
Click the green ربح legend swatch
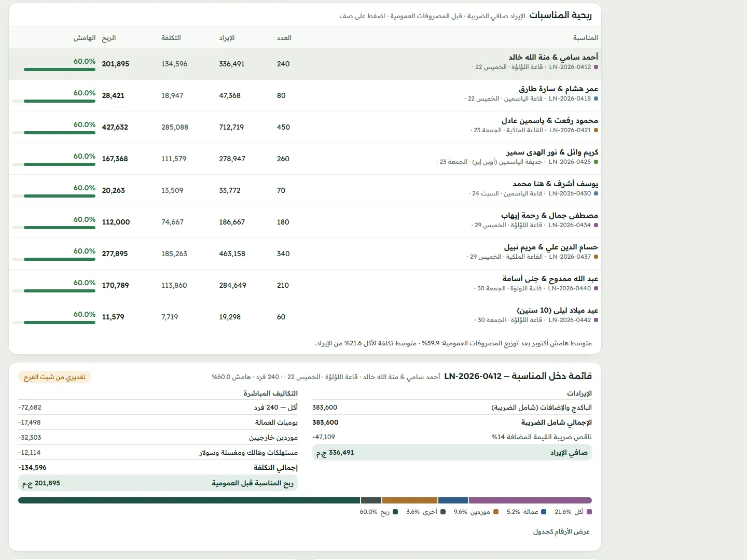point(395,512)
